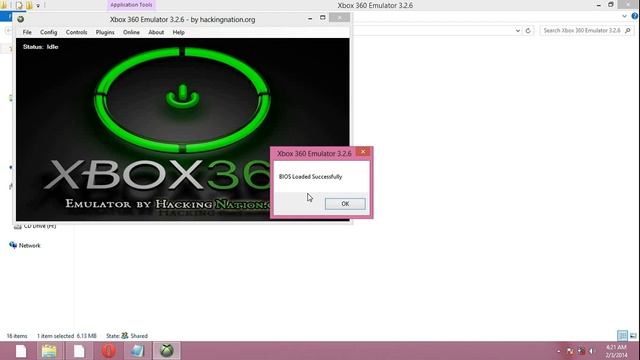The image size is (640, 360).
Task: Show hidden system tray icons
Action: (x=558, y=351)
